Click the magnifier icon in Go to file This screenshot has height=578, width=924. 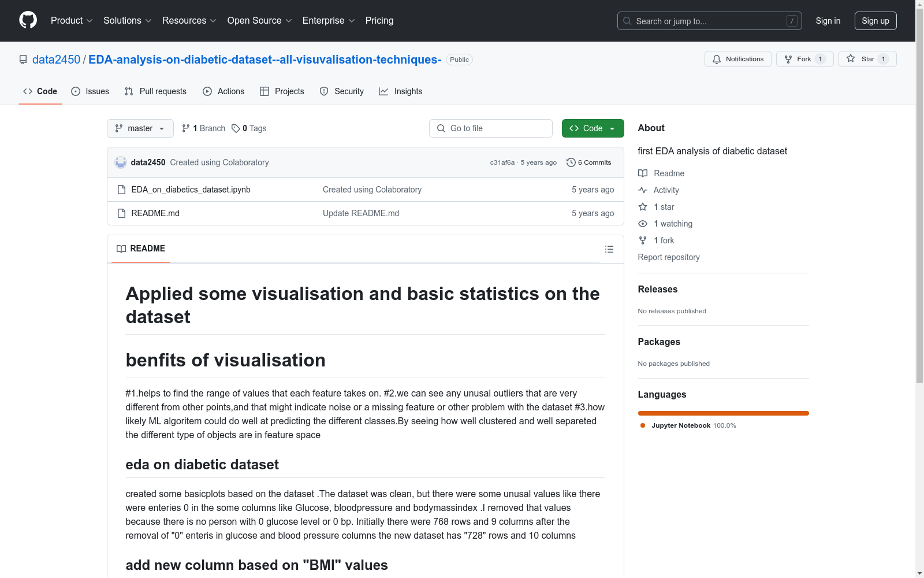point(441,128)
